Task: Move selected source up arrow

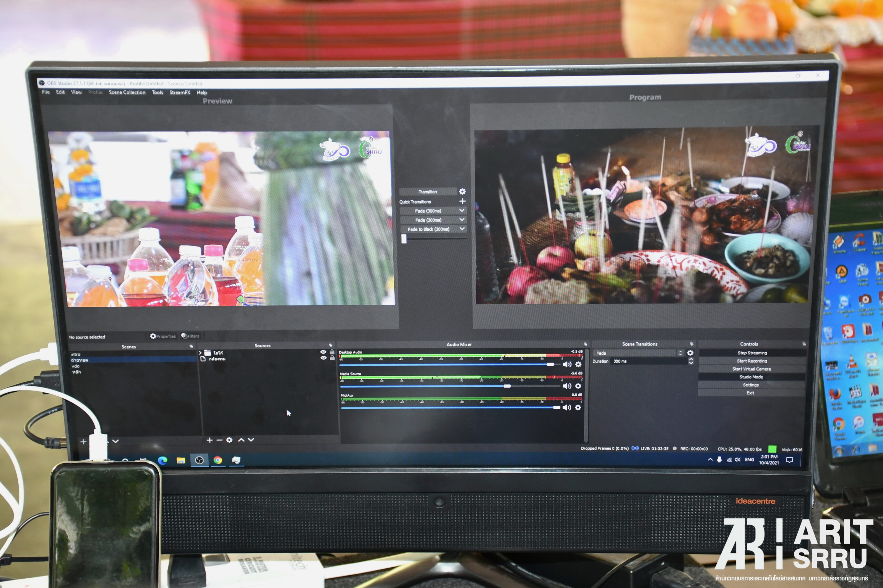Action: click(241, 440)
